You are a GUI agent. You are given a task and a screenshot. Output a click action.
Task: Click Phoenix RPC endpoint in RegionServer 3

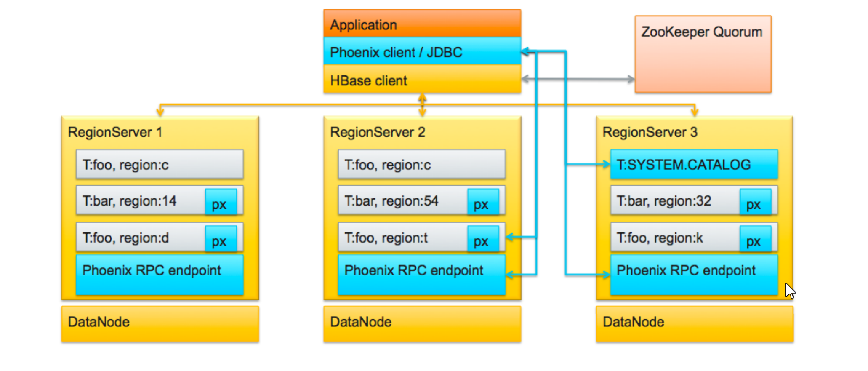694,275
